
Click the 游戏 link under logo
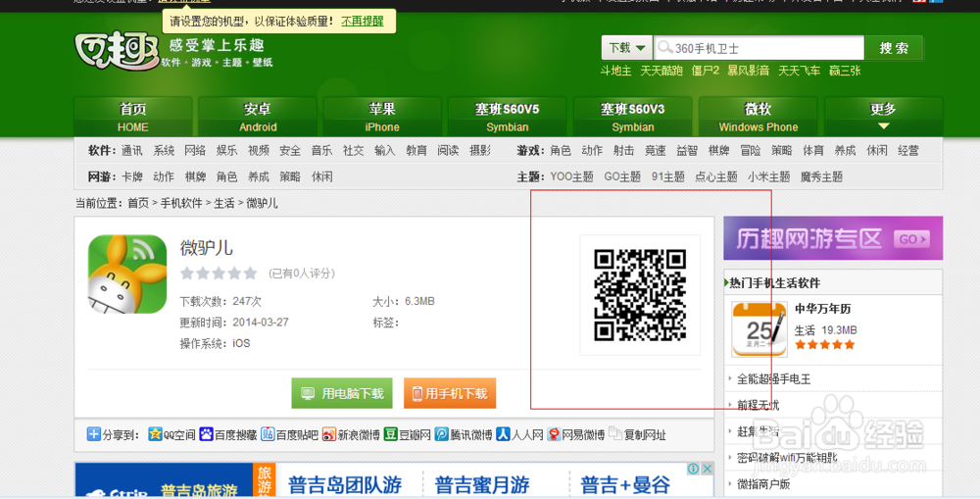tap(201, 63)
